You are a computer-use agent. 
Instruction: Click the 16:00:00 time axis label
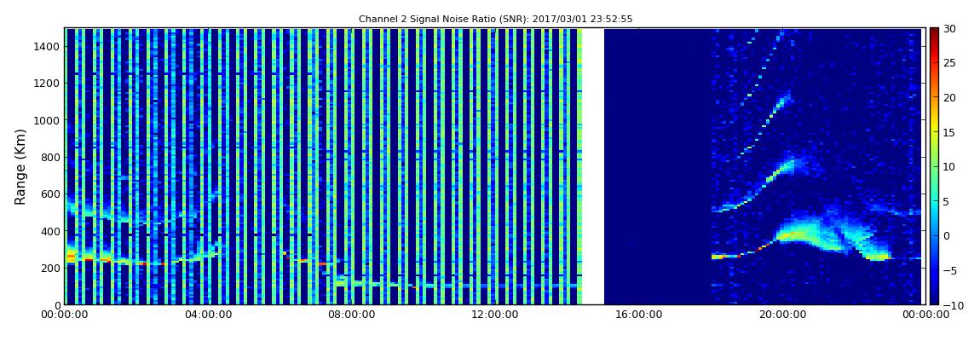pos(638,315)
